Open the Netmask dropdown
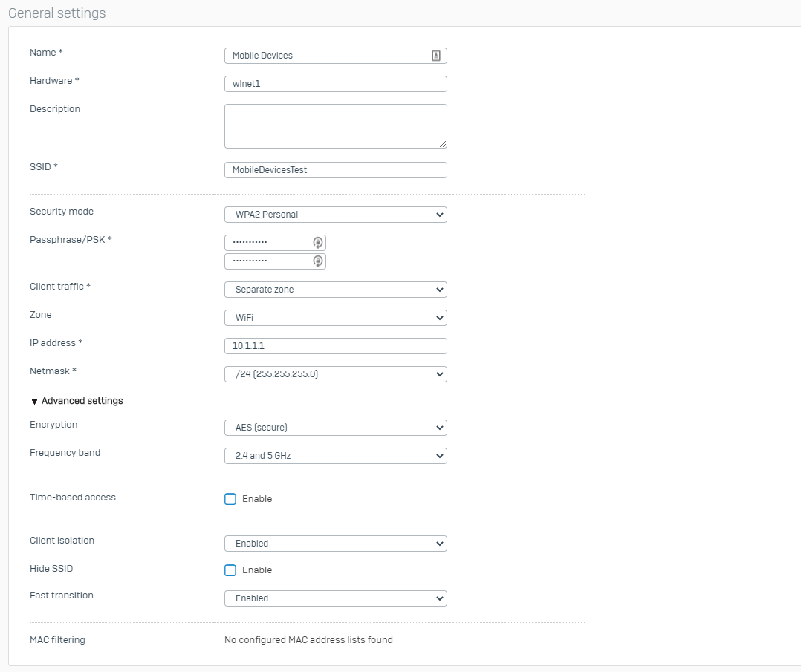The height and width of the screenshot is (672, 801). tap(335, 373)
